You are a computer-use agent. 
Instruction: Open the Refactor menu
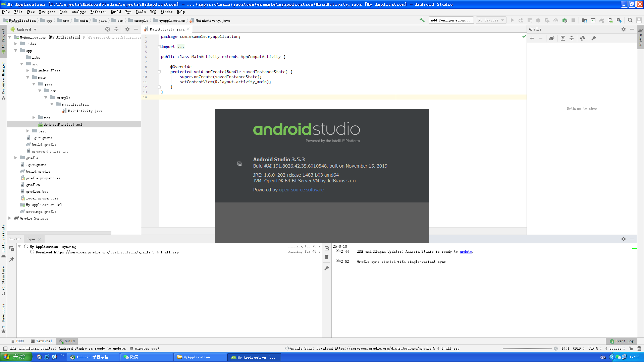(x=98, y=12)
